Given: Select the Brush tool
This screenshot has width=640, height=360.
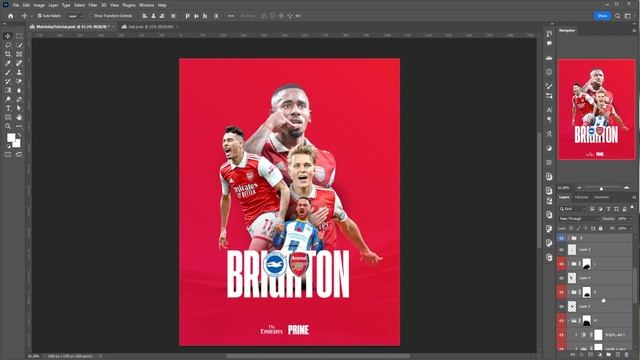Looking at the screenshot, I should coord(8,72).
